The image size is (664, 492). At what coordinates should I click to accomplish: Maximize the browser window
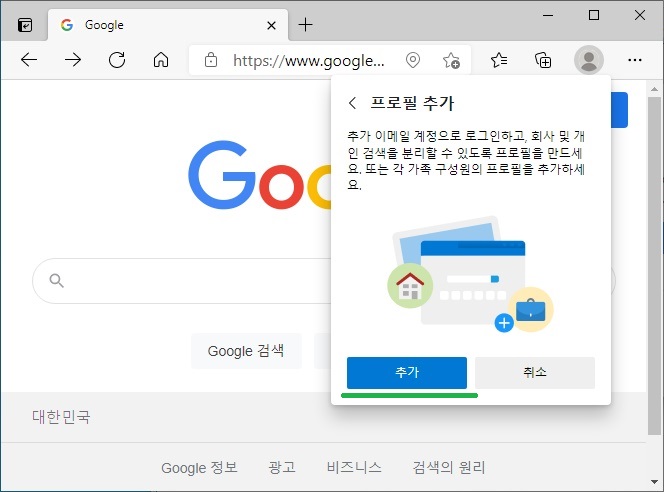(x=594, y=16)
